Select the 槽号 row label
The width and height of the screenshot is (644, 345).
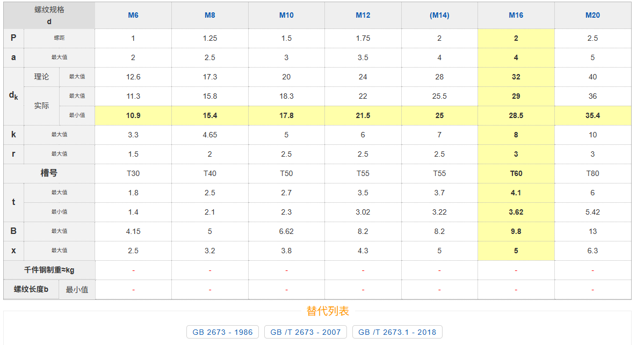click(49, 173)
